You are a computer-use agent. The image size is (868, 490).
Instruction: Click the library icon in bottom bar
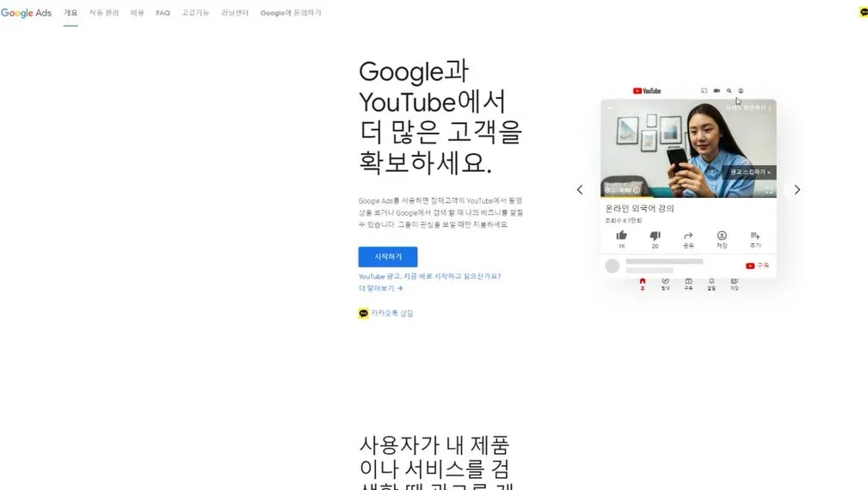pyautogui.click(x=735, y=281)
